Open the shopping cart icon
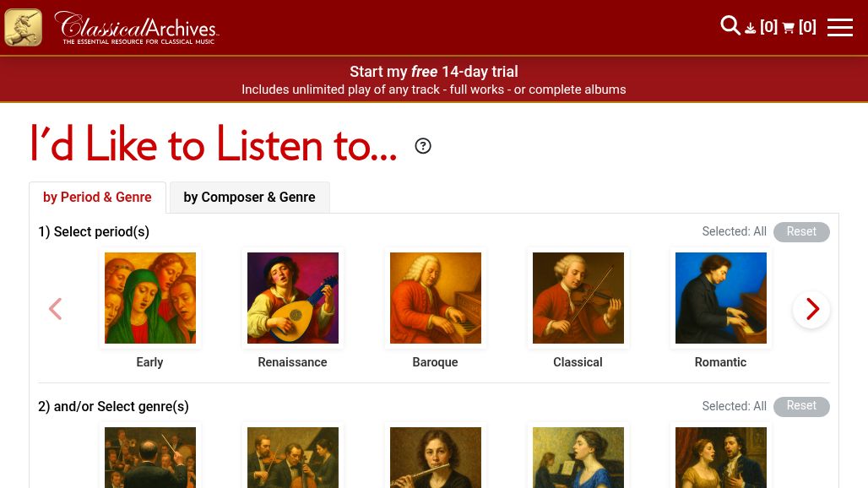 tap(789, 28)
